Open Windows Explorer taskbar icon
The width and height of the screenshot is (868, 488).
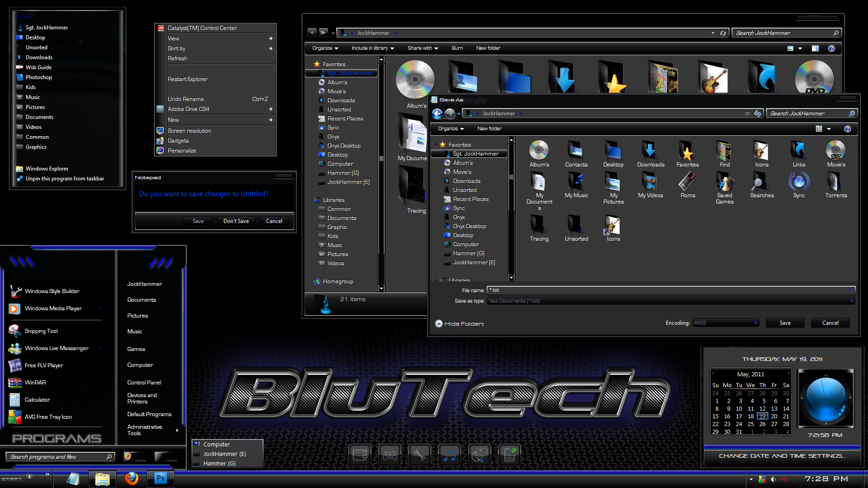click(102, 479)
